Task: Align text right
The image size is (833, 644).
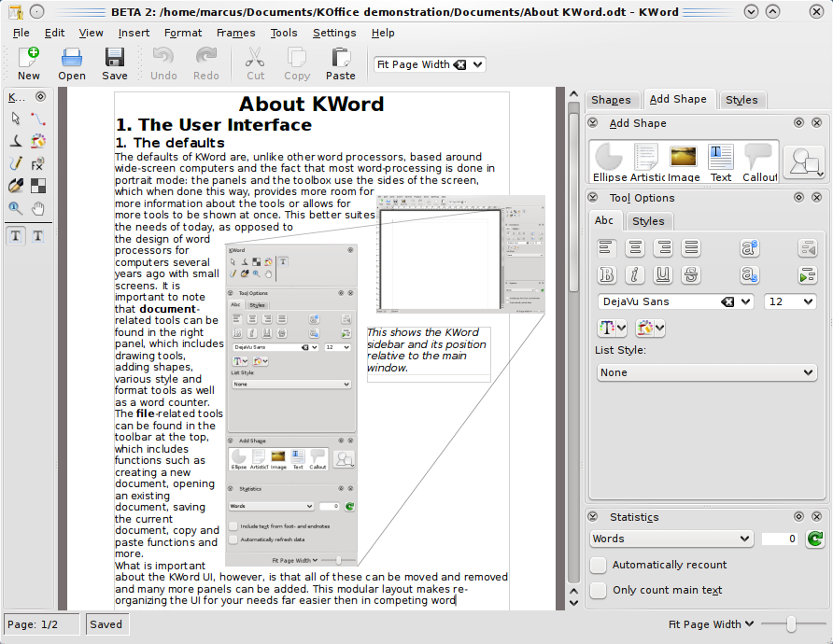Action: (662, 248)
